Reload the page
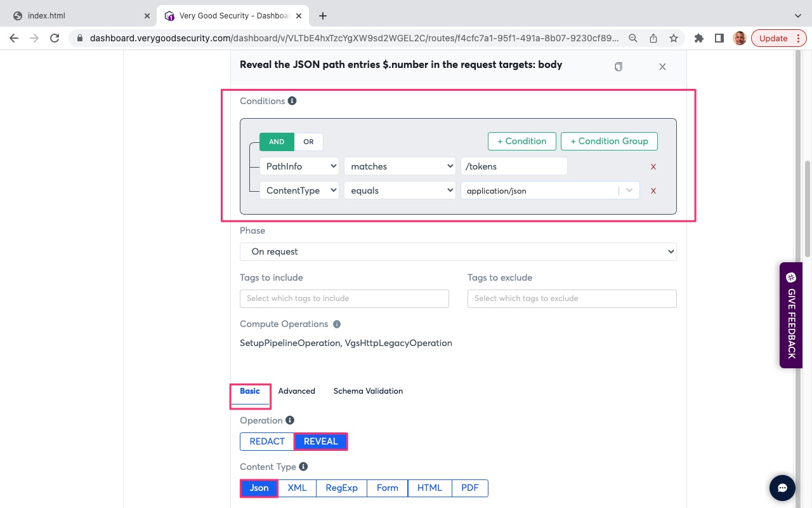The width and height of the screenshot is (812, 508). pyautogui.click(x=55, y=38)
